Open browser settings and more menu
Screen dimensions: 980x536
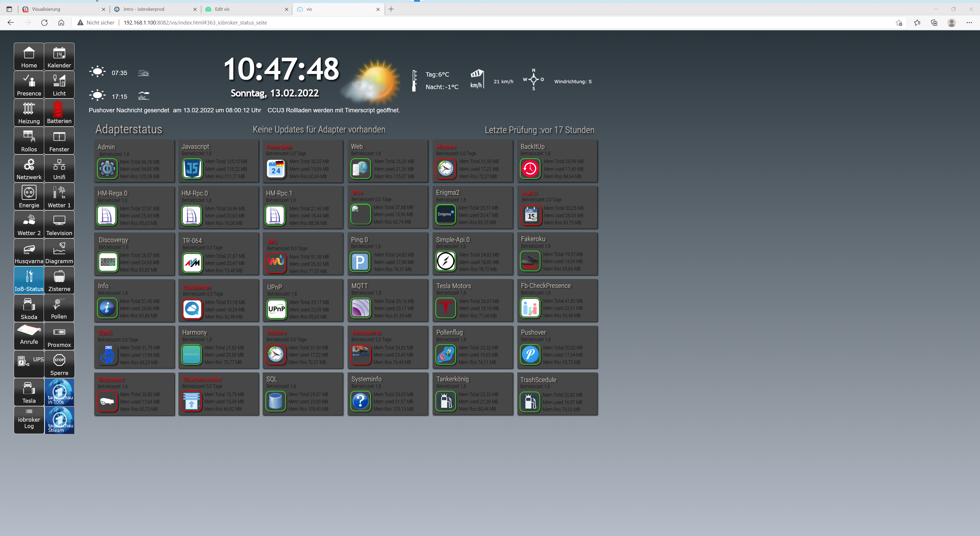[969, 23]
